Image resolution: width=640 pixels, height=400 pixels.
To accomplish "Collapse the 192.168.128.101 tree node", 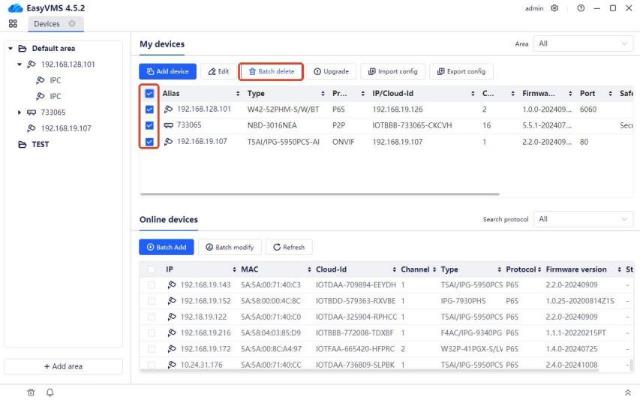I will click(19, 64).
